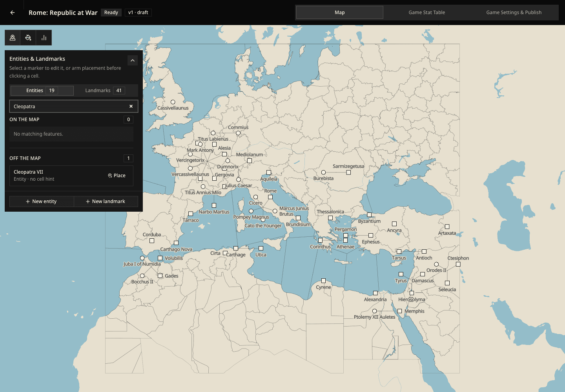
Task: Select the Tarraco landmark marker
Action: [x=191, y=214]
